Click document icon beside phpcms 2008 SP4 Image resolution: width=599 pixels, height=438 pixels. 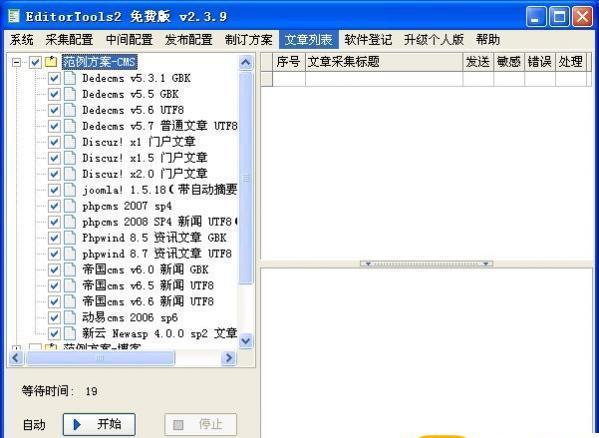70,222
